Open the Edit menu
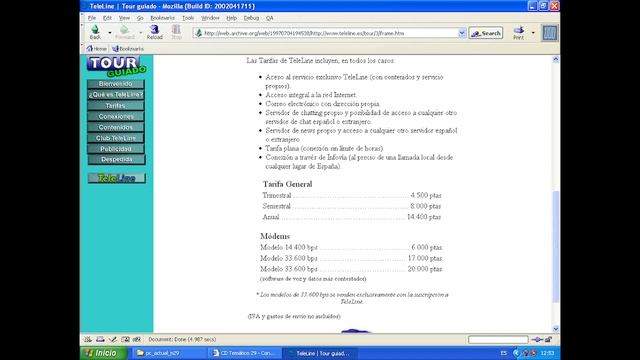This screenshot has width=640, height=360. 107,18
